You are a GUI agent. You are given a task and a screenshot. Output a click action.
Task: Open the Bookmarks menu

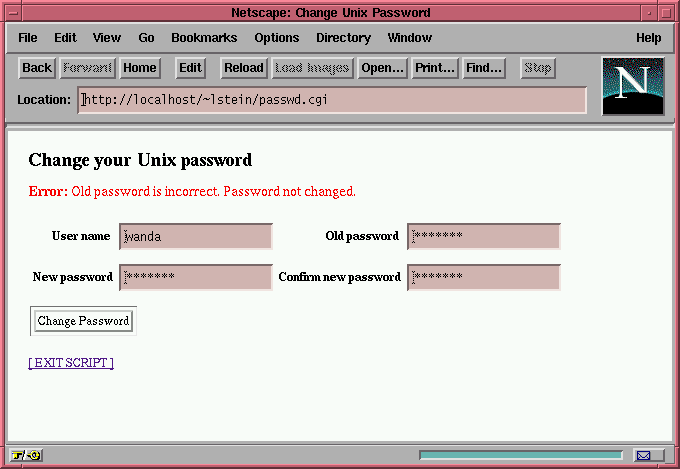(x=204, y=38)
